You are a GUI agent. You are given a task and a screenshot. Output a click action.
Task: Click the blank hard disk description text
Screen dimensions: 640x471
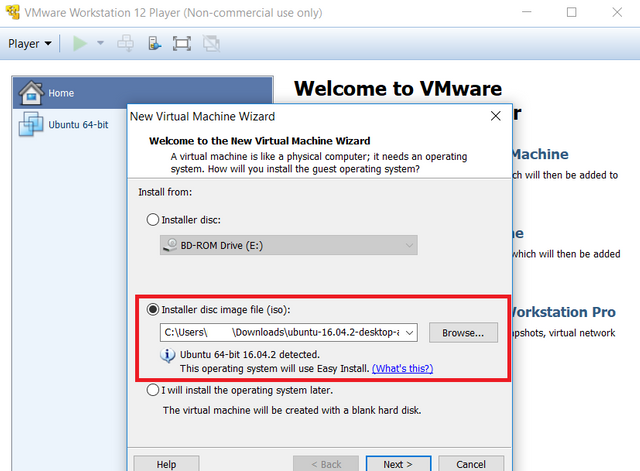pos(292,410)
